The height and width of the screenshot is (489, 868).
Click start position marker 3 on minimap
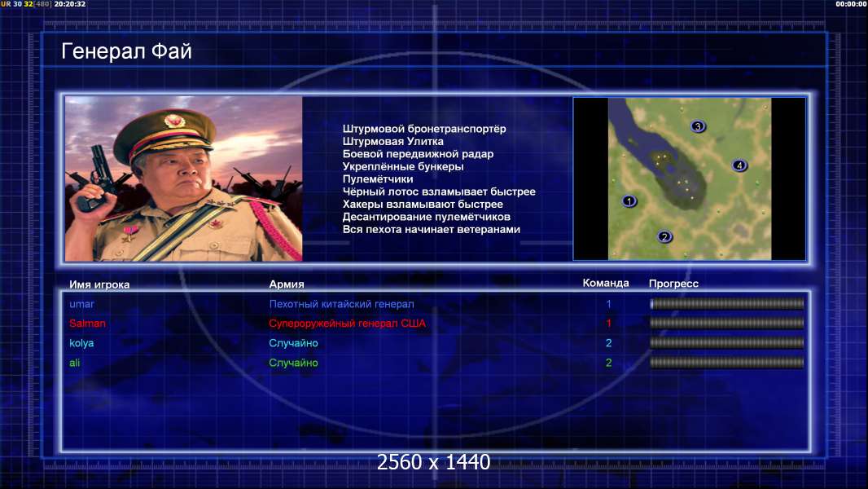(698, 126)
